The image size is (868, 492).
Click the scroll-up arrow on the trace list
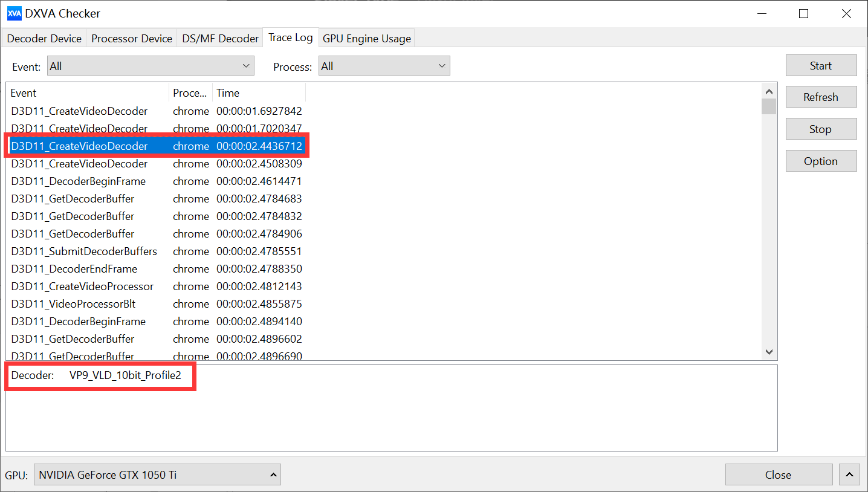768,91
